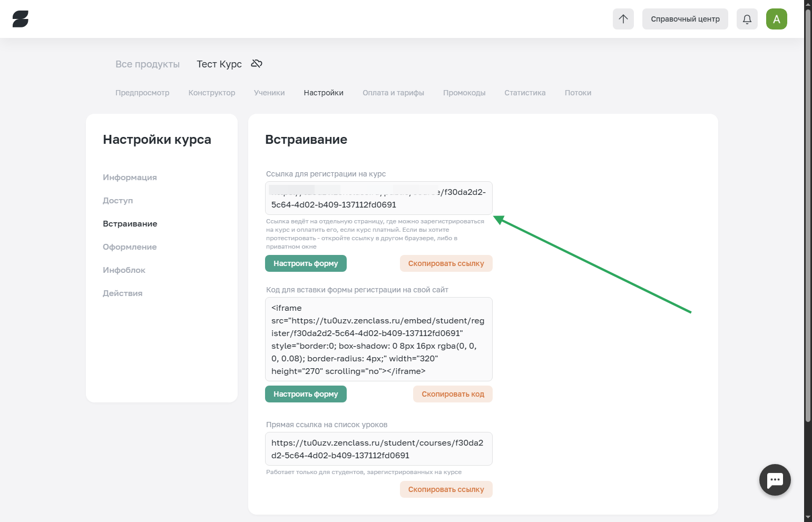The height and width of the screenshot is (522, 812).
Task: Click label 'Ссылка для регистрации на курс'
Action: (326, 174)
